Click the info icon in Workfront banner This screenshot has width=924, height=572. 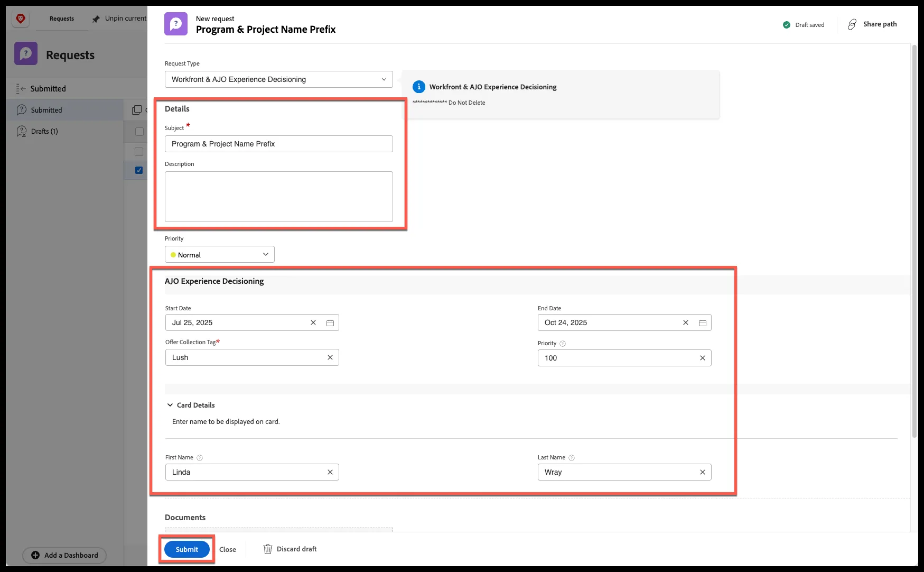coord(418,87)
